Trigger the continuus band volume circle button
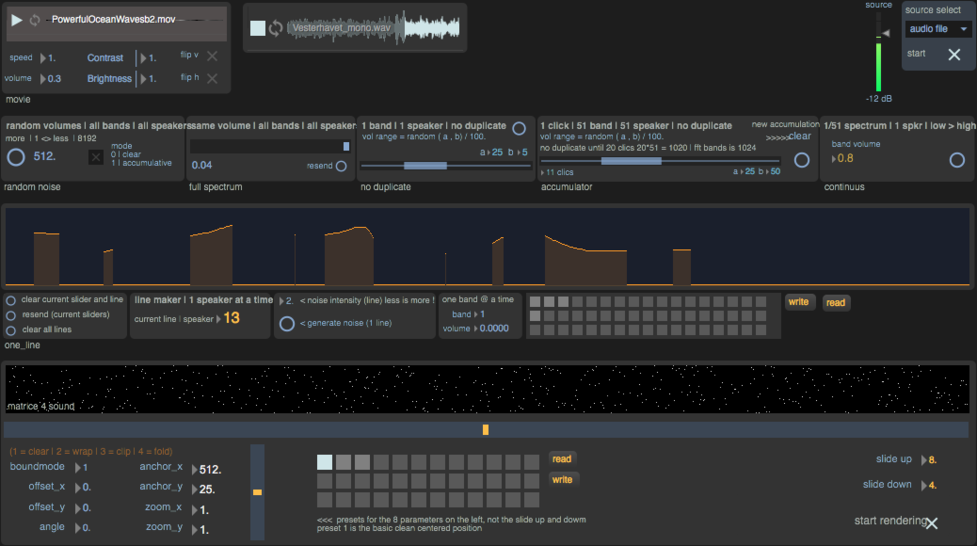 956,160
